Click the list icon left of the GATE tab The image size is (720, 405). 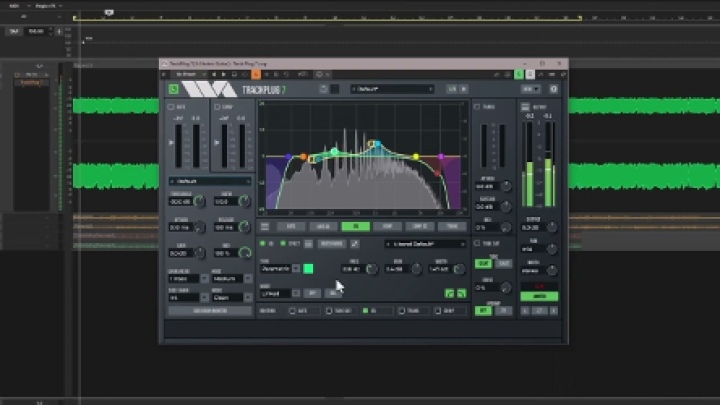click(265, 226)
